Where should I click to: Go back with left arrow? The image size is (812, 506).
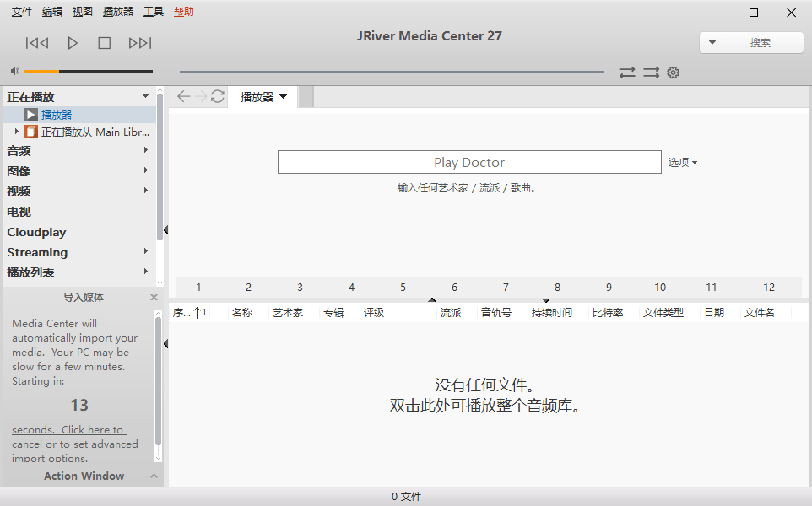(183, 96)
